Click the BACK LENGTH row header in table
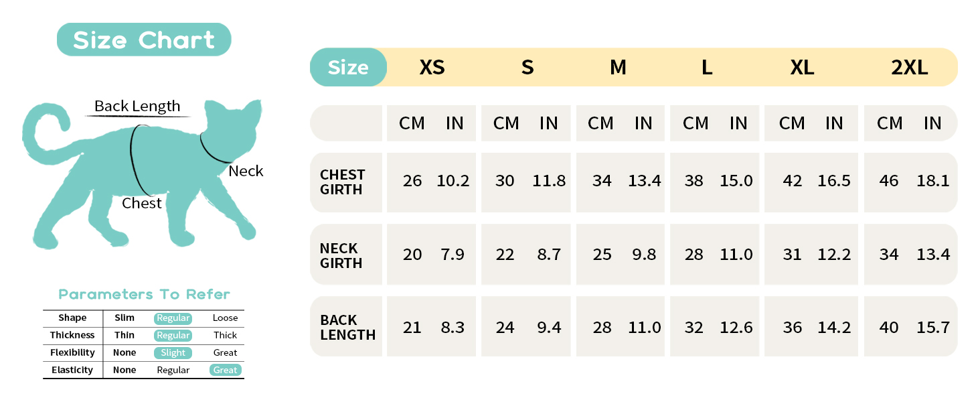This screenshot has height=402, width=980. tap(347, 327)
